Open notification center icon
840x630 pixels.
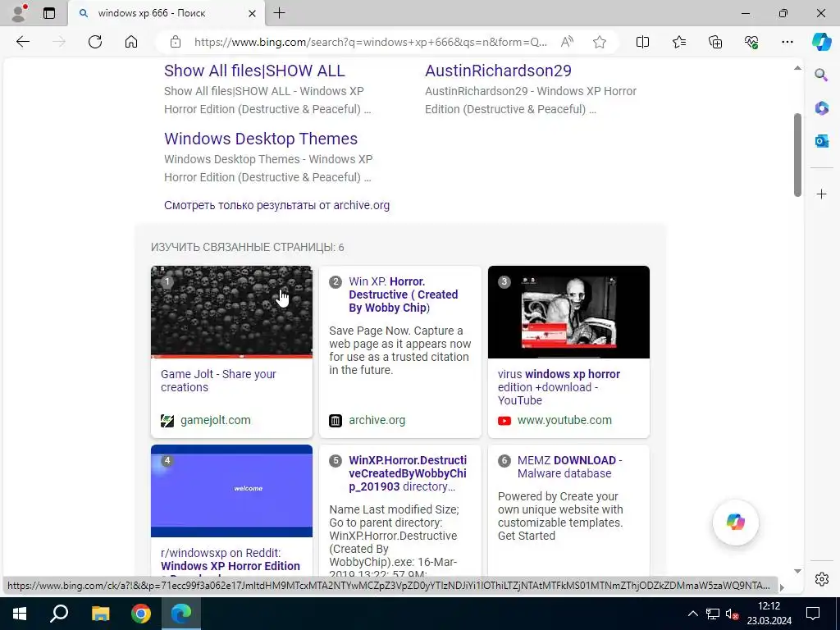tap(813, 614)
